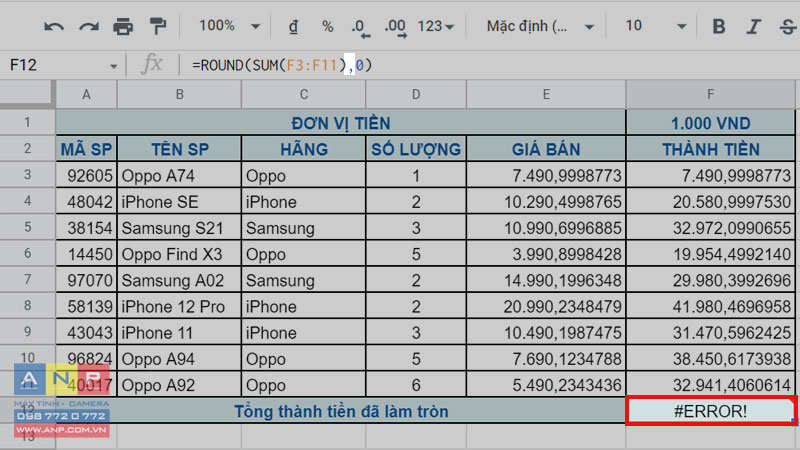The height and width of the screenshot is (450, 800).
Task: Click price cell 3.990,8998428
Action: pos(546,254)
